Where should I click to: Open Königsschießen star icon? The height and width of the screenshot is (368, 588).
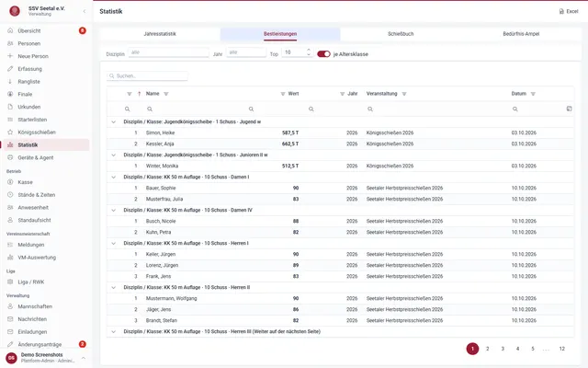click(10, 132)
